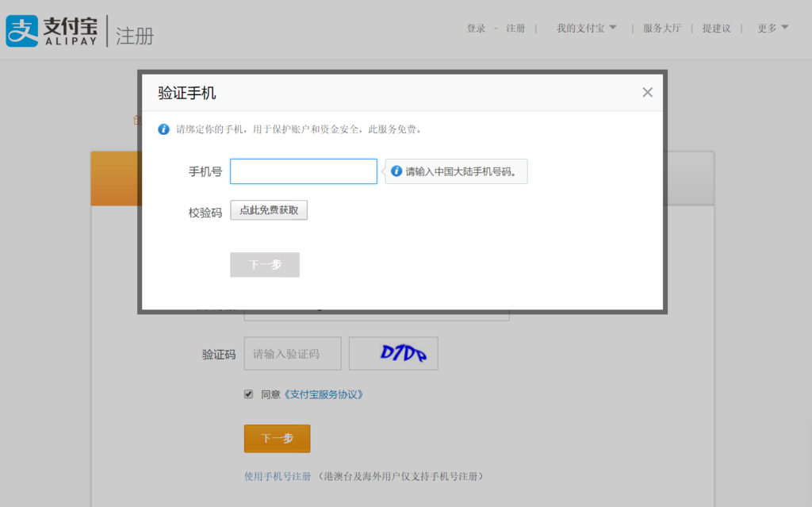The width and height of the screenshot is (812, 507).
Task: Open the 《支付宝服务协议》 link
Action: point(324,394)
